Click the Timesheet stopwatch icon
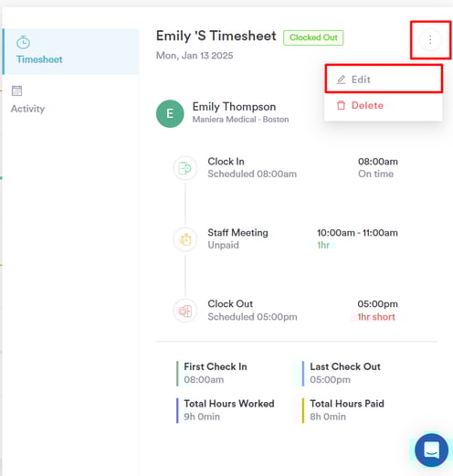Screen dimensions: 453x476 coord(23,42)
